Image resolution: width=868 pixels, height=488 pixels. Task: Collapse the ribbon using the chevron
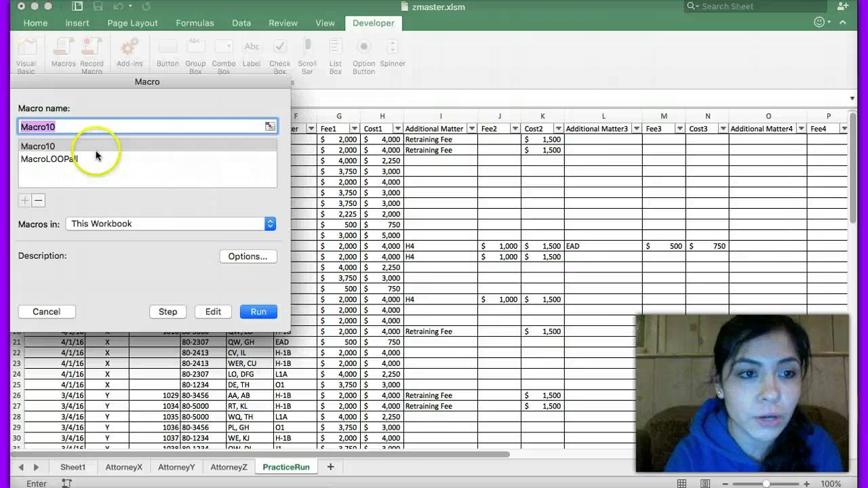[x=844, y=22]
